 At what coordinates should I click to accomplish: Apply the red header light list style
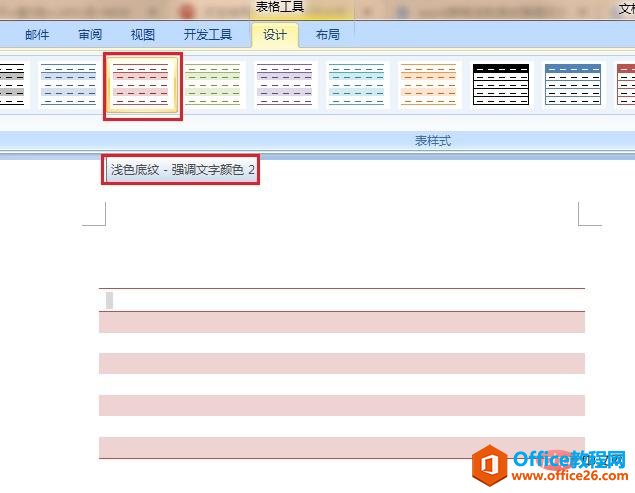[625, 85]
